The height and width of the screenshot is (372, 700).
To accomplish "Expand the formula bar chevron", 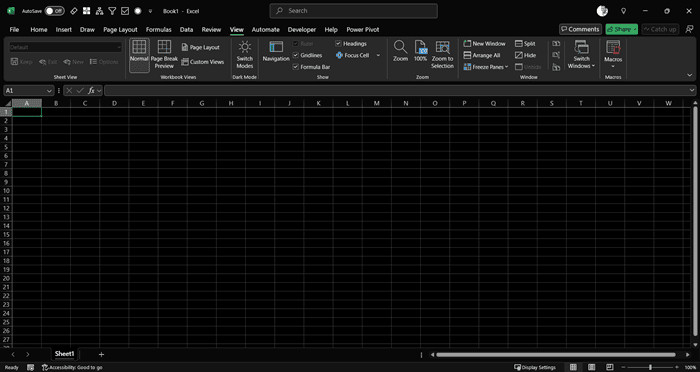I will [692, 91].
